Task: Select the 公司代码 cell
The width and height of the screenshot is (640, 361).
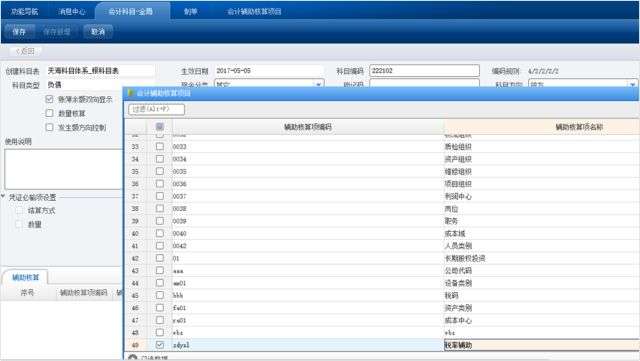Action: click(x=541, y=270)
